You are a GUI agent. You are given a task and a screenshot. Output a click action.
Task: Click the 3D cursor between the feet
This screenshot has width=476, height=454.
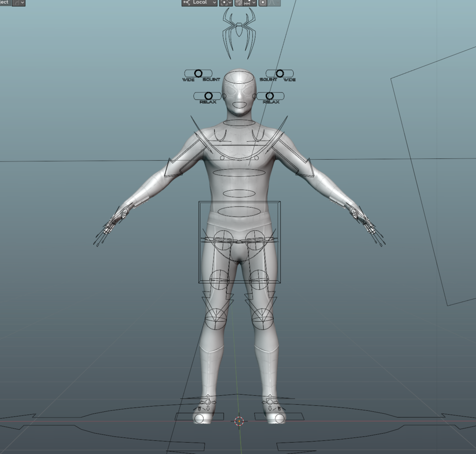239,421
